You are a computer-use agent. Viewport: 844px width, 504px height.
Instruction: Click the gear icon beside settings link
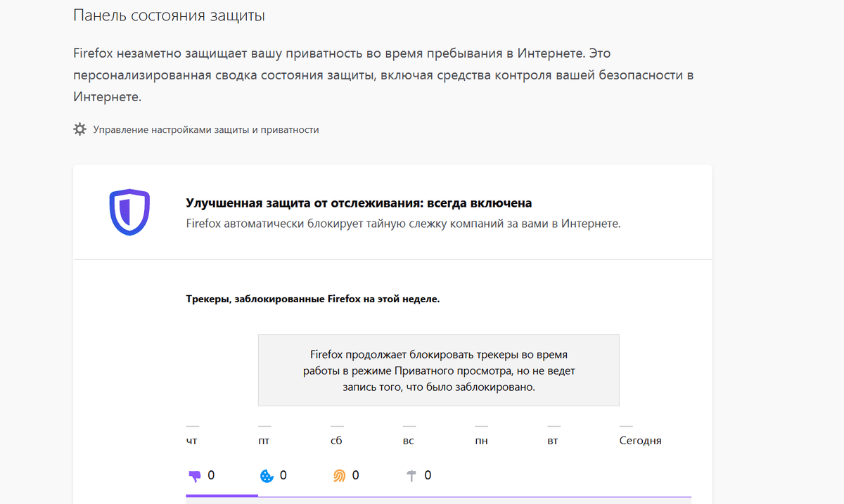80,129
